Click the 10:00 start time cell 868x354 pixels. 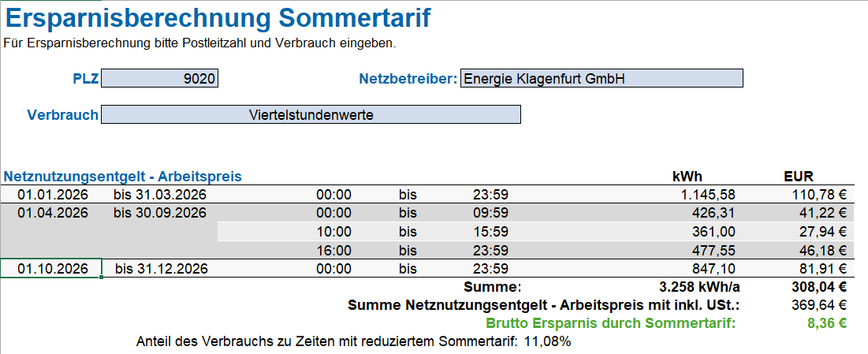333,231
